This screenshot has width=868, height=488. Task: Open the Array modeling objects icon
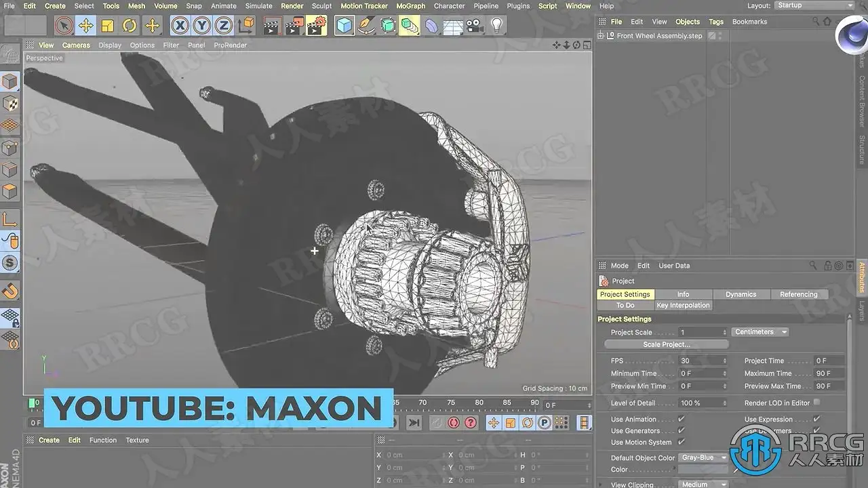[x=410, y=26]
